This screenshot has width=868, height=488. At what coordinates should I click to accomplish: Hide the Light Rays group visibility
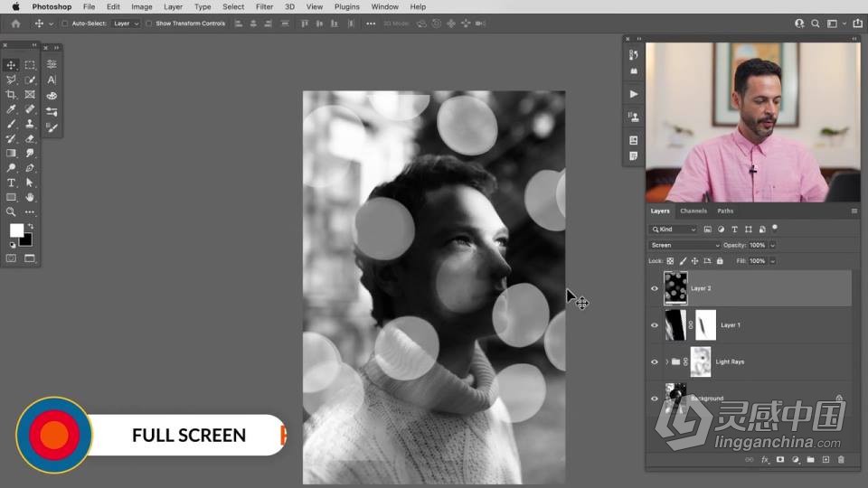[x=655, y=361]
